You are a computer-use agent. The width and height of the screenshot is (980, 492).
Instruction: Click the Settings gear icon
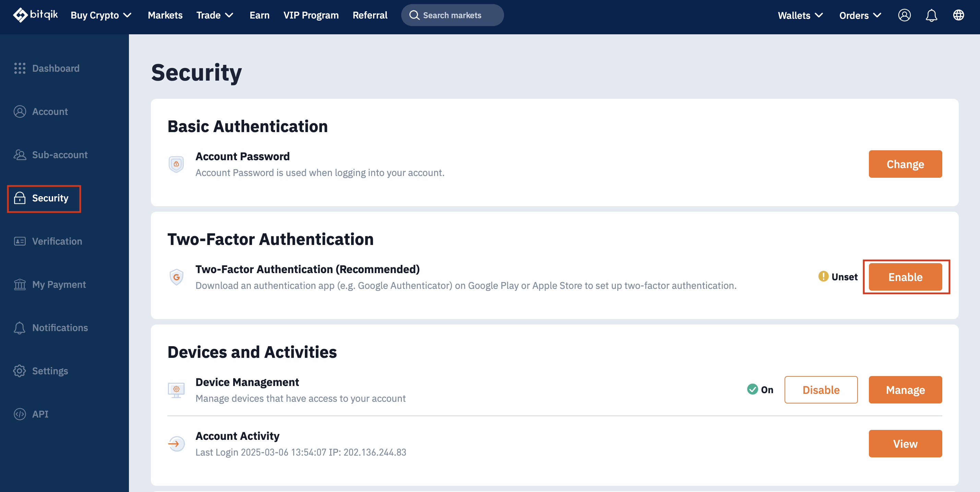point(20,371)
